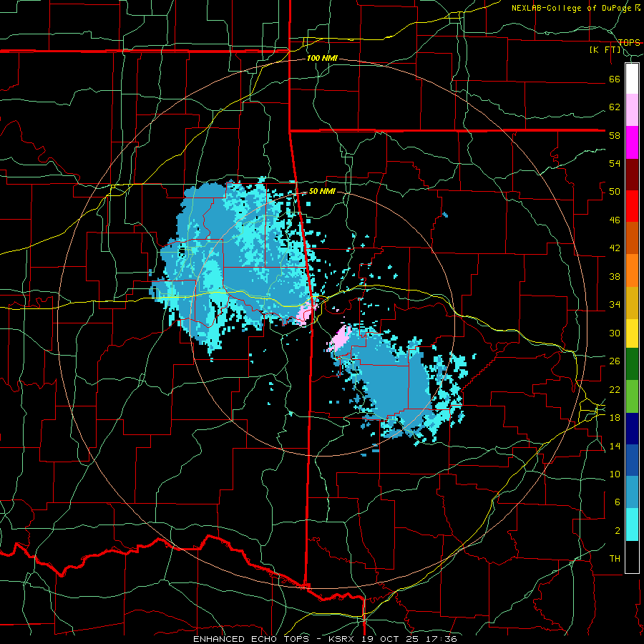Click the bright red 50 legend swatch
The height and width of the screenshot is (644, 644).
click(632, 206)
